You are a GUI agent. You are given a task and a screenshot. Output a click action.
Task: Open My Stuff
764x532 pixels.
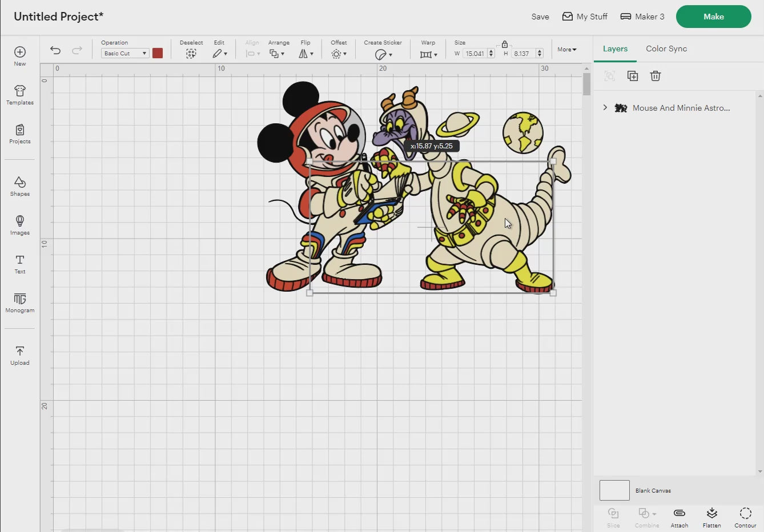tap(585, 17)
